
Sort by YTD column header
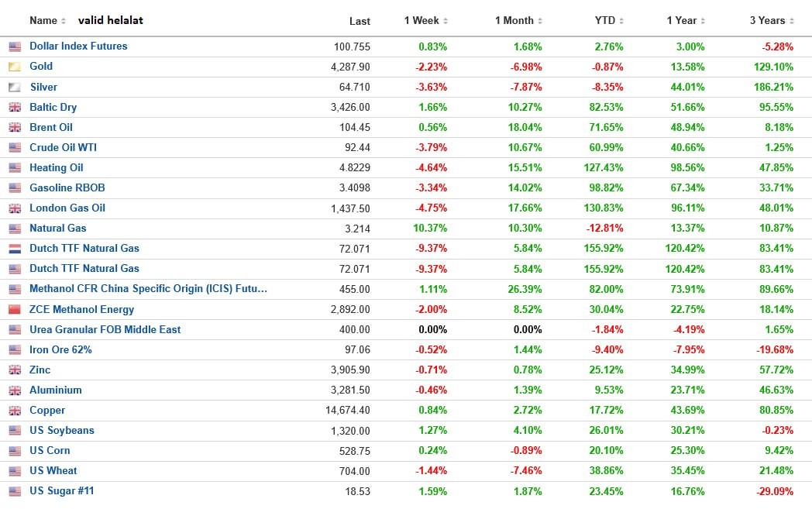609,21
